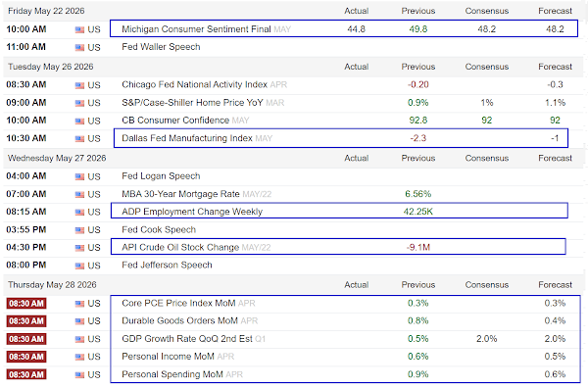Click US flag beside ADP Employment Change

79,213
